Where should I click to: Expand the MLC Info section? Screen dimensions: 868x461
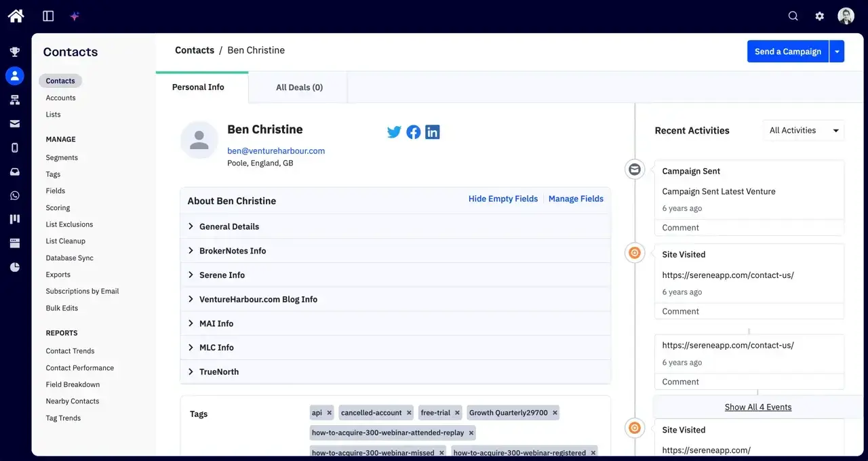(x=395, y=347)
